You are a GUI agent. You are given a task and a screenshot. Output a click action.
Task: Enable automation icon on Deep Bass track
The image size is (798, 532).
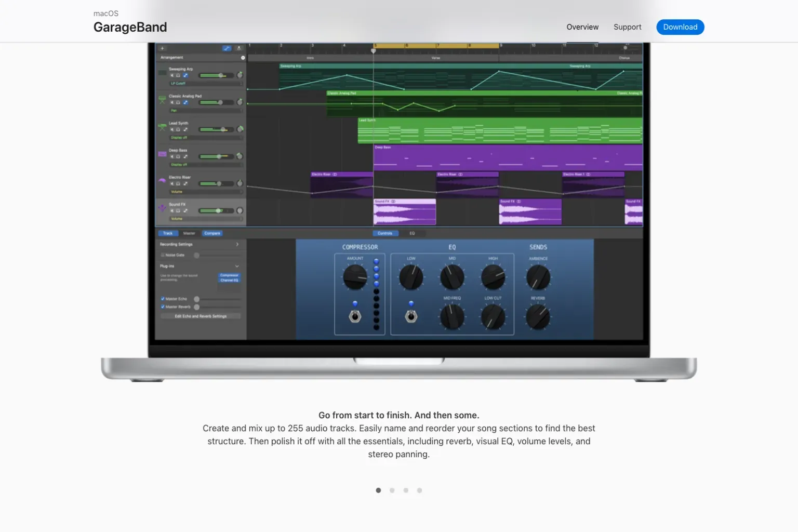pos(185,156)
